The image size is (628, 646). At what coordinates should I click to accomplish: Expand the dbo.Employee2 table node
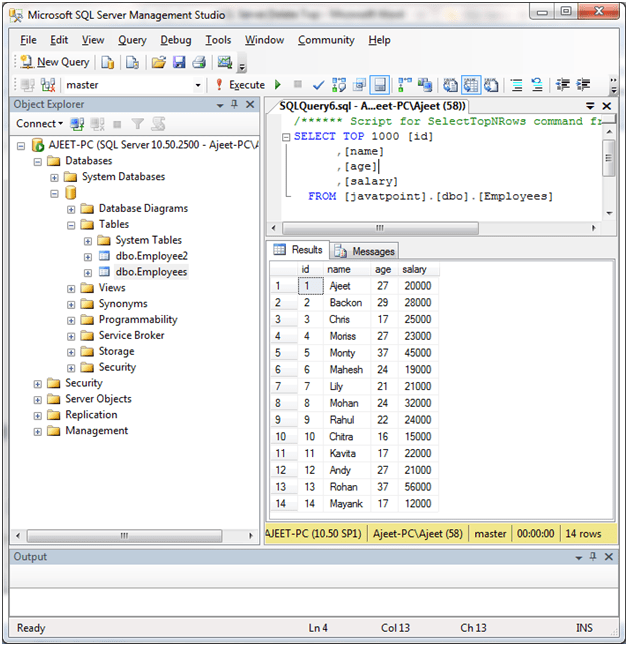click(88, 257)
